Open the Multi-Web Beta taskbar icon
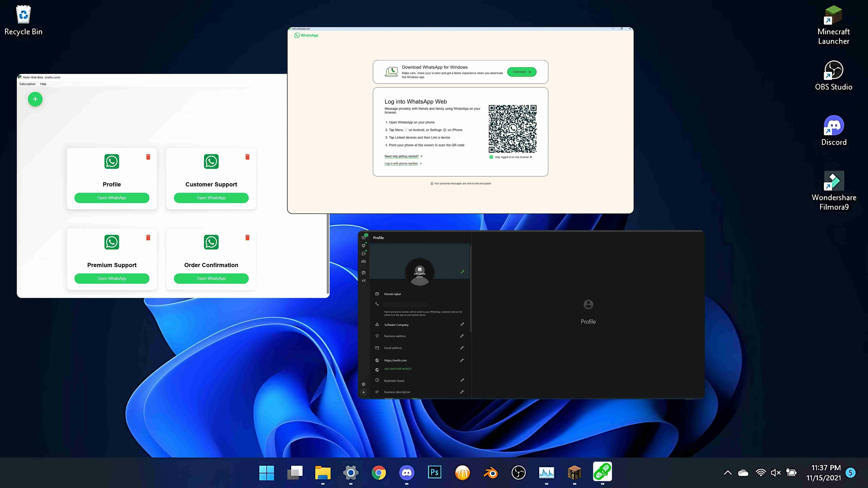 (603, 472)
